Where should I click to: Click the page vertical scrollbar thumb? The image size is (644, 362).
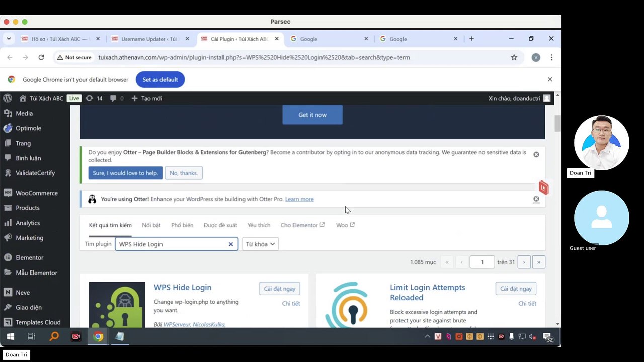click(x=557, y=123)
